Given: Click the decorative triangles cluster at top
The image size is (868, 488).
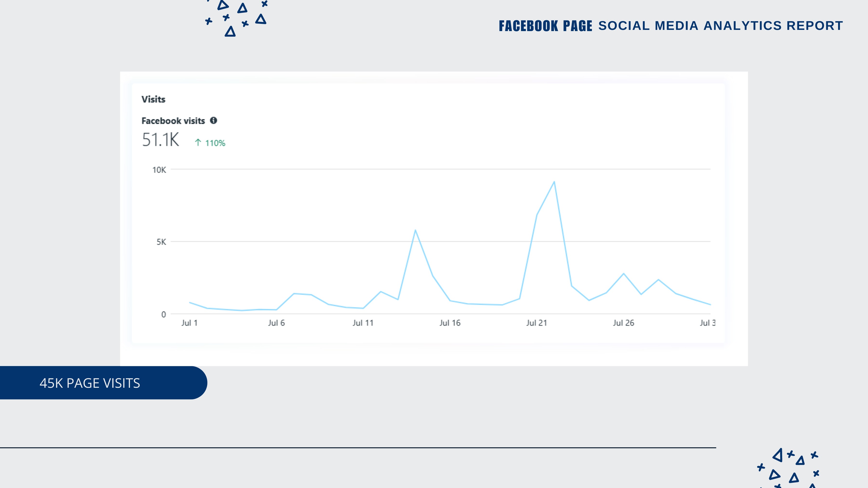Looking at the screenshot, I should [237, 18].
